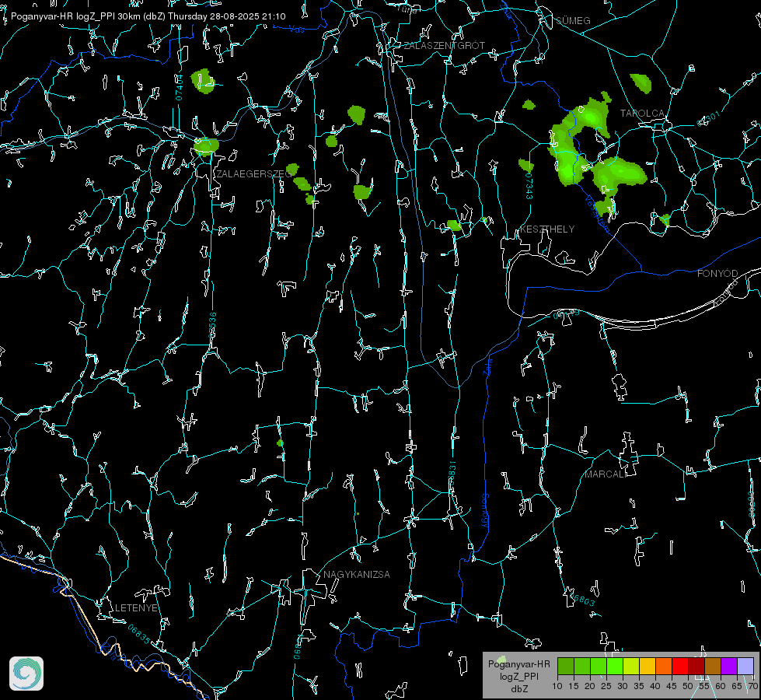
Task: Choose the 35-40 dBZ yellow swatch
Action: click(648, 666)
